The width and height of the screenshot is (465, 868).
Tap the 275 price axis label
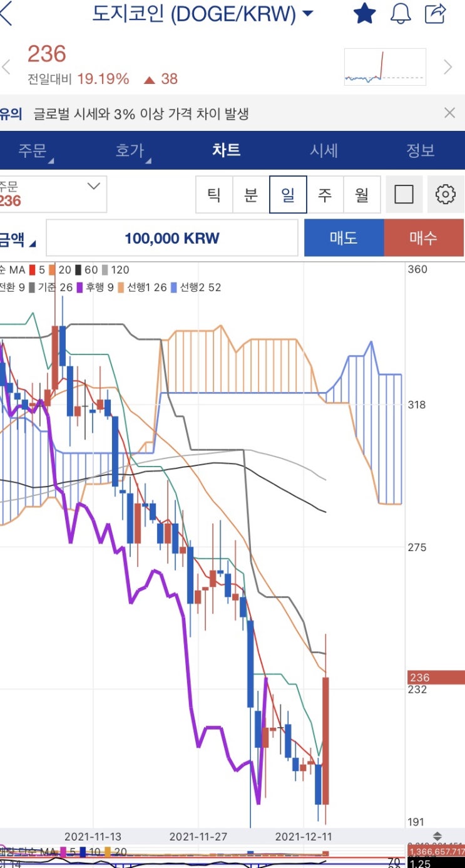click(x=417, y=548)
